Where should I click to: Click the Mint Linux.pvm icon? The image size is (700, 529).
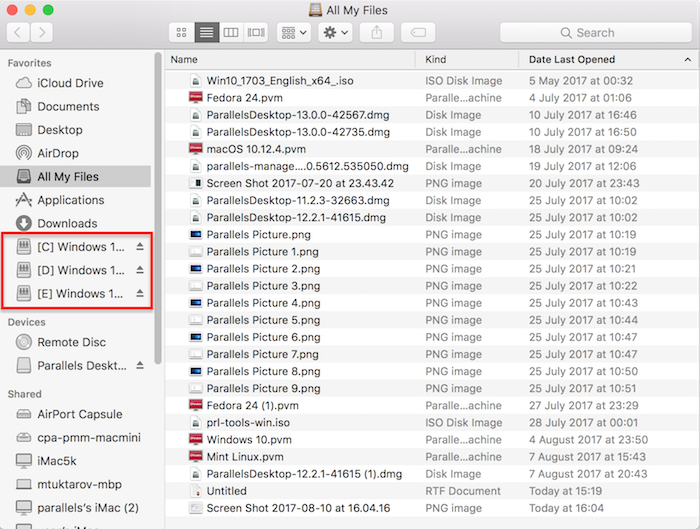pos(196,457)
